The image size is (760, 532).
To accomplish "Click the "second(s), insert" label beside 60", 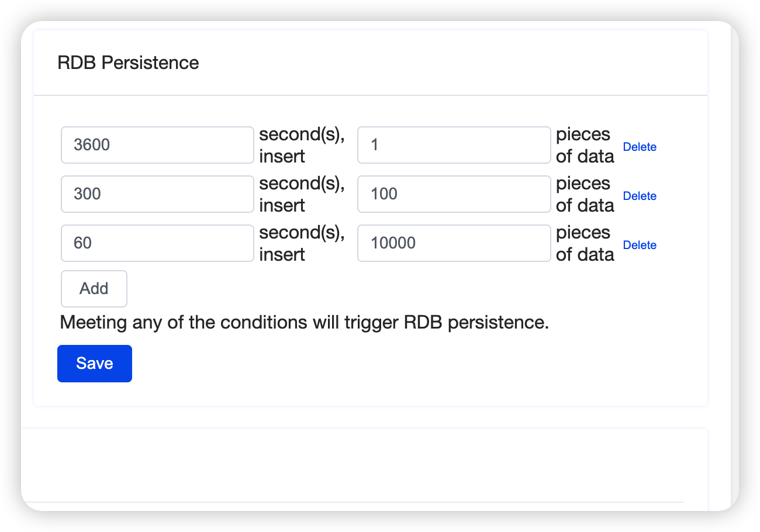I will (302, 243).
